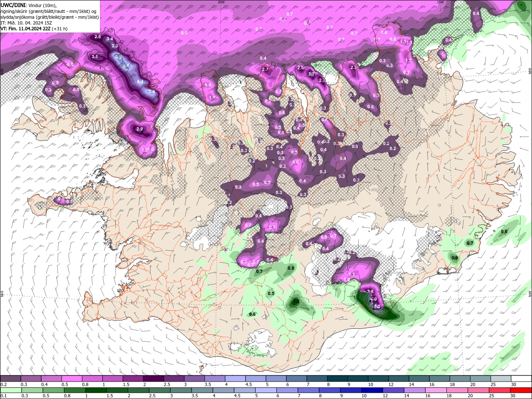Click the 2.9 snowfall value on the map
Screen dimensions: 532x399
[140, 129]
